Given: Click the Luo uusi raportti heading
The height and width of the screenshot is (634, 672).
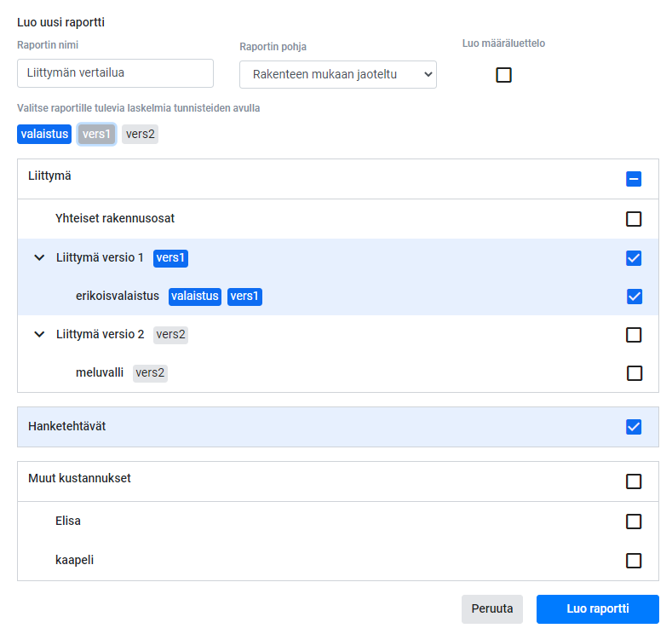Looking at the screenshot, I should point(60,22).
